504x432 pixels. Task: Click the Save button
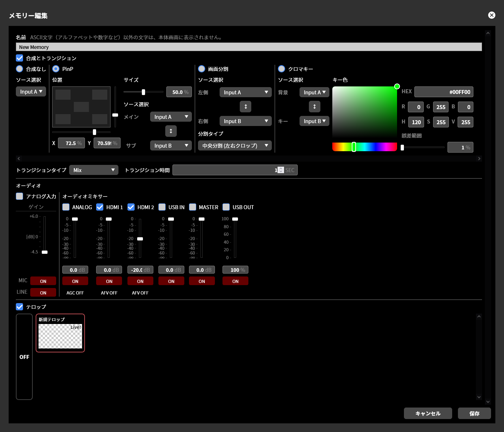coord(474,413)
